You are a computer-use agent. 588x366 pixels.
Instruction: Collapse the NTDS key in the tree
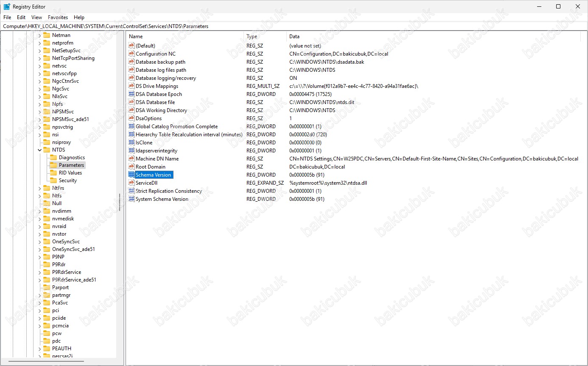pos(40,150)
